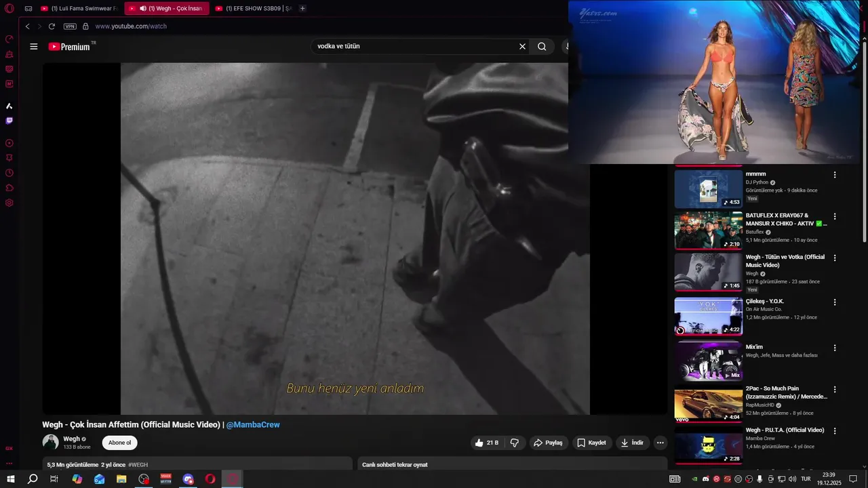Screen dimensions: 868x488
Task: Open the GX Cleaner broom icon
Action: click(9, 54)
